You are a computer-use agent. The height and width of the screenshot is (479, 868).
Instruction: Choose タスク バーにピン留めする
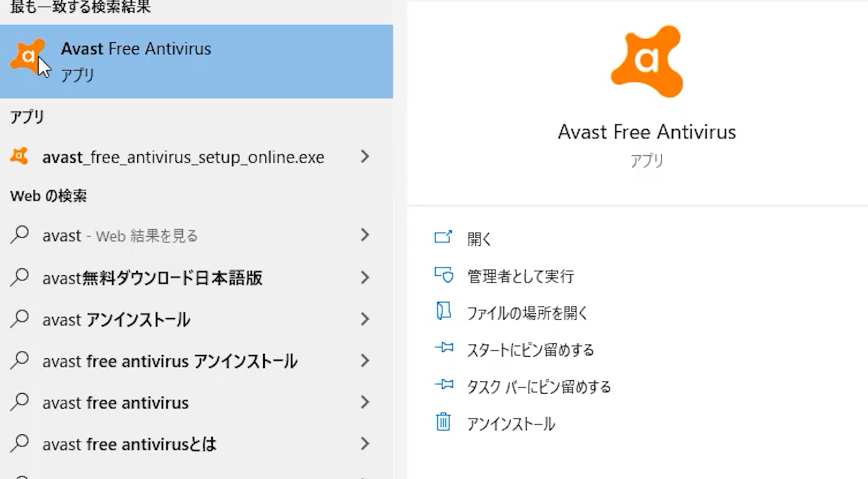(539, 387)
